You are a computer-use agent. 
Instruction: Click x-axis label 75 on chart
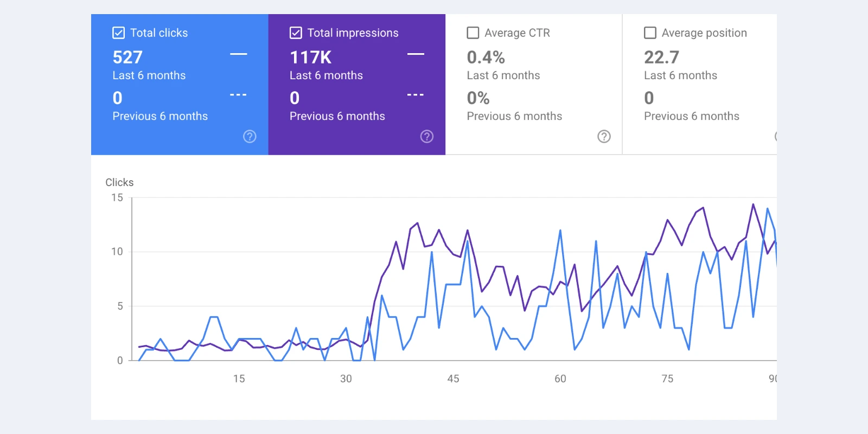[x=667, y=379]
